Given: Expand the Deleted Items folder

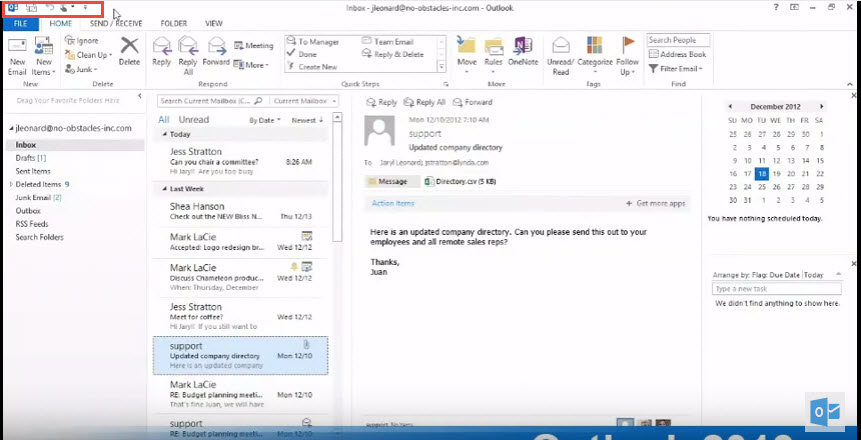Looking at the screenshot, I should [x=12, y=185].
